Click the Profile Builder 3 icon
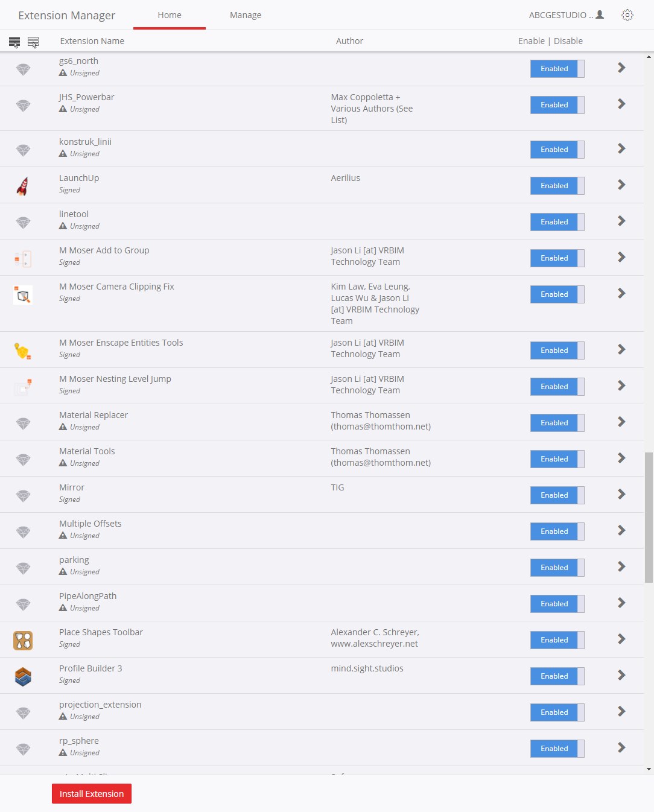Screen dimensions: 654x812 pyautogui.click(x=23, y=676)
